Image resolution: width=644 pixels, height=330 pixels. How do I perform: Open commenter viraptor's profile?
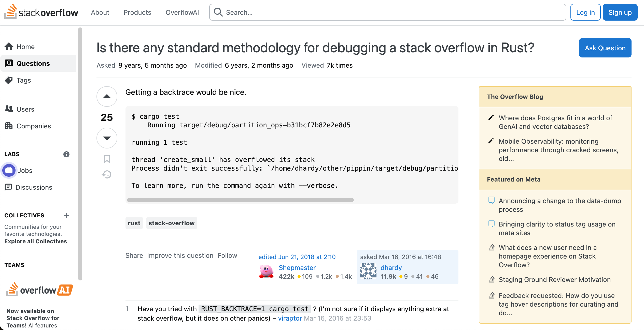click(290, 318)
